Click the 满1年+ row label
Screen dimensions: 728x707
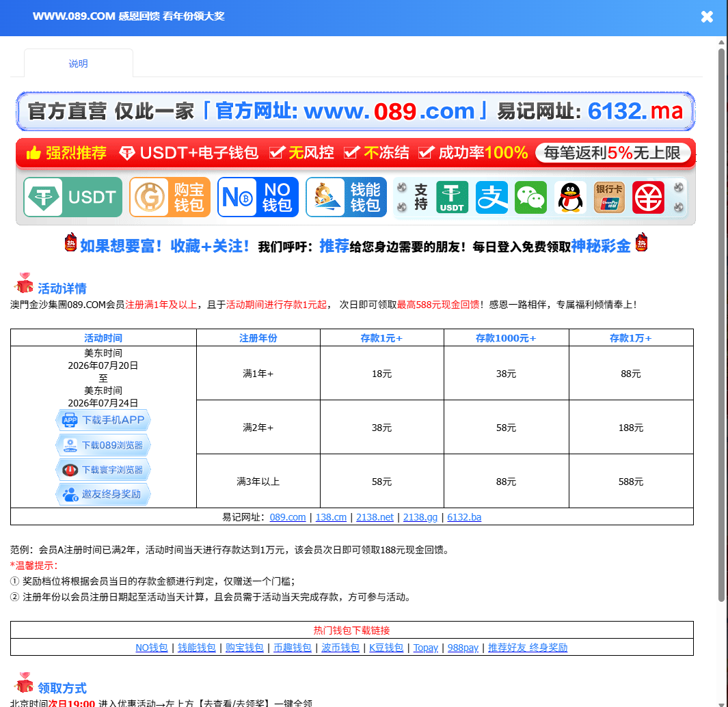click(258, 374)
